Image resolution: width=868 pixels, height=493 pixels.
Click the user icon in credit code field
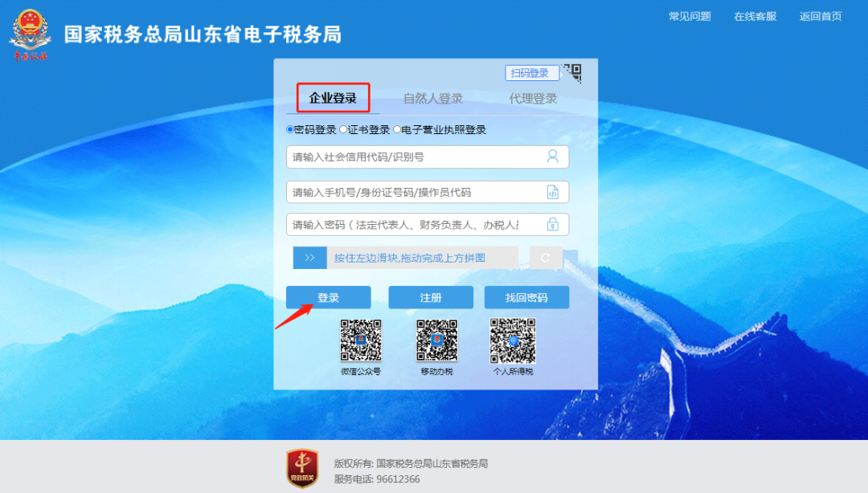click(x=552, y=157)
